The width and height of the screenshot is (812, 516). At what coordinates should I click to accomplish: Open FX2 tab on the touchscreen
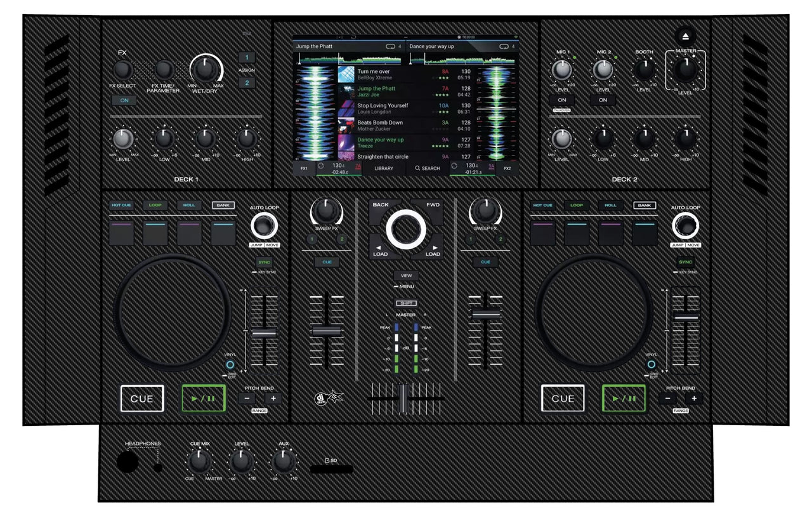pyautogui.click(x=507, y=168)
